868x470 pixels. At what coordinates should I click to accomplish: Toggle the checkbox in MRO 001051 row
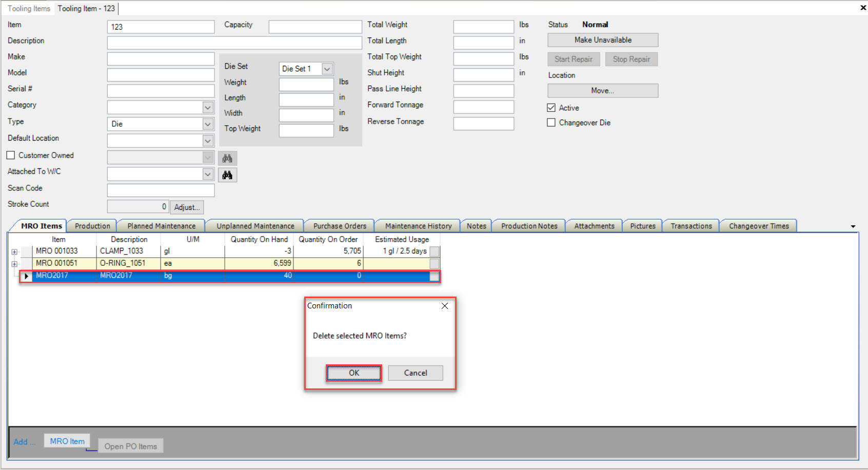coord(435,264)
